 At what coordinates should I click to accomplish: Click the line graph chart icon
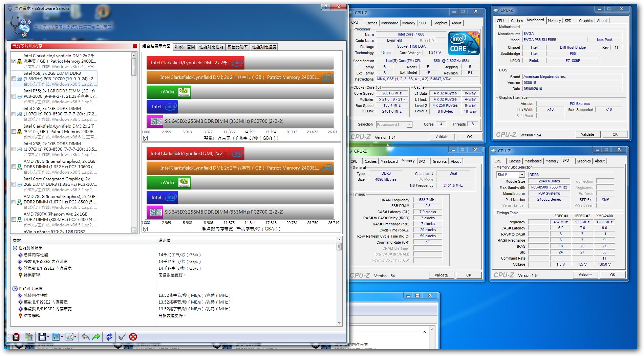click(69, 337)
